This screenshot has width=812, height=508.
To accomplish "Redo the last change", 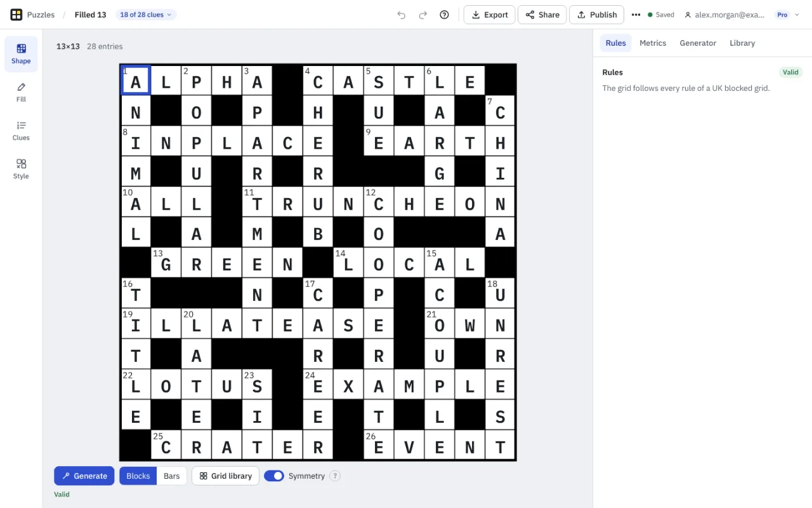I will click(x=423, y=15).
